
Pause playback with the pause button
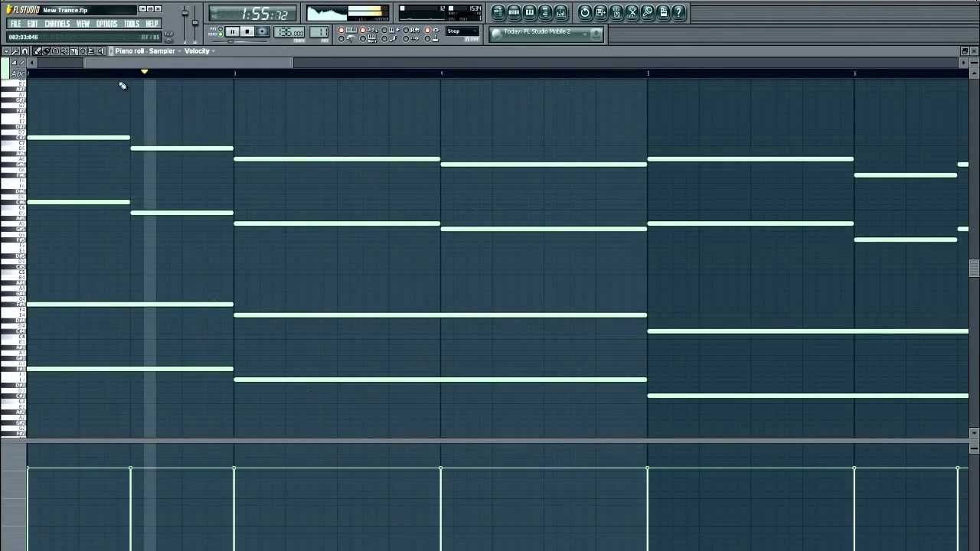[x=232, y=31]
